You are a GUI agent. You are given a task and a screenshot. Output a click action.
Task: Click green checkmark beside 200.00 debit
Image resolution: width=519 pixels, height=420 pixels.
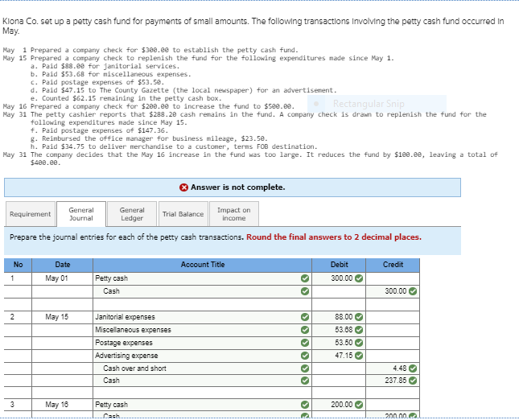pos(359,405)
